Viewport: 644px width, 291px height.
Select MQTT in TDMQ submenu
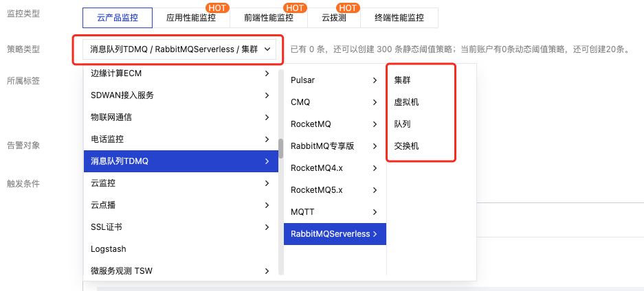point(335,212)
